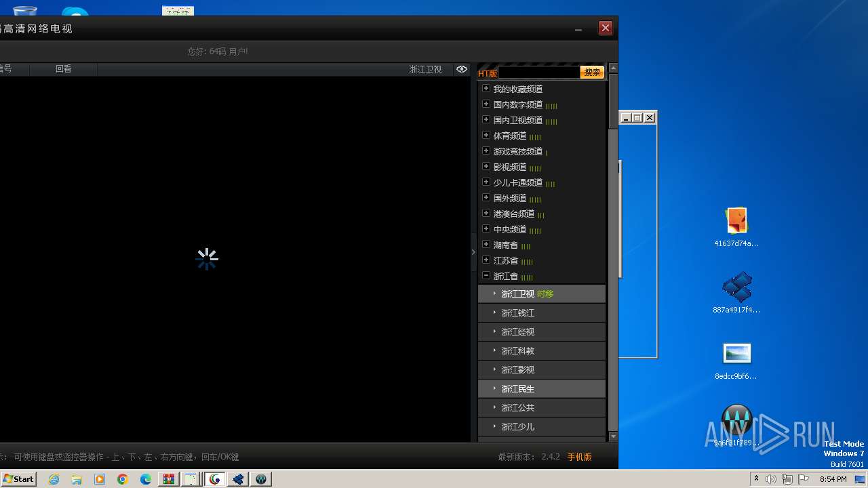Screen dimensions: 868x488
Task: Expand the 港澳台频道 category
Action: 486,213
